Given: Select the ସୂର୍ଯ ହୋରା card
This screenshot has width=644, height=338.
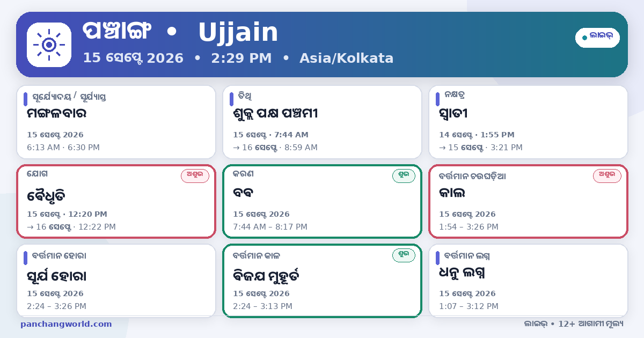Looking at the screenshot, I should [x=116, y=281].
